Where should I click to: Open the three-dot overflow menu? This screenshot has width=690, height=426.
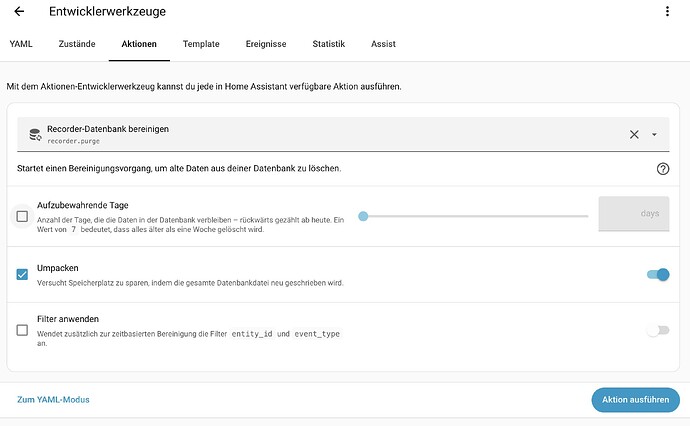[667, 11]
